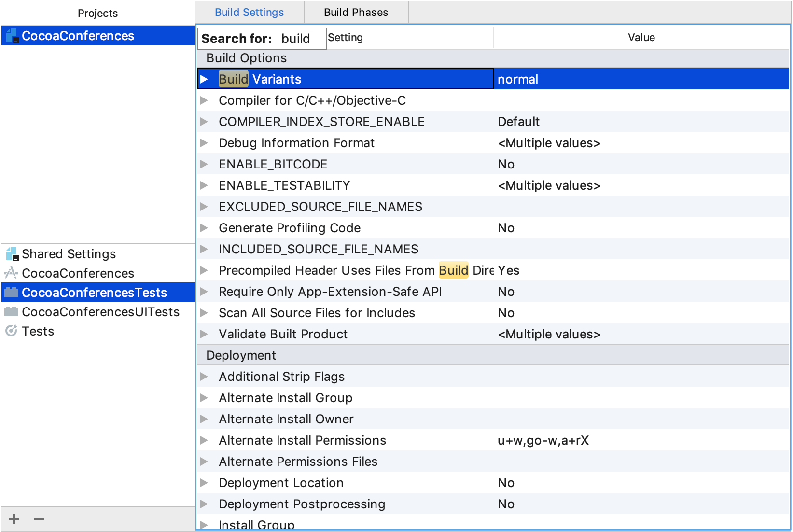The image size is (793, 532).
Task: Click the CocoaConferencesUITests bundle icon
Action: (x=12, y=312)
